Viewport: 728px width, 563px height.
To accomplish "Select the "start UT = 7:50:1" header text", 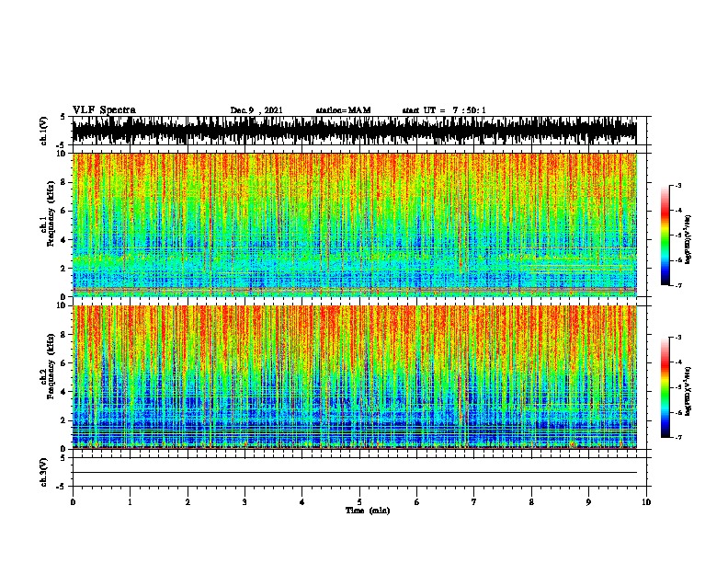I will 444,110.
